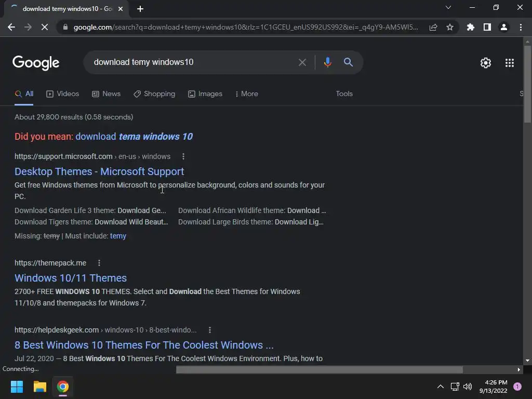Open 'Windows 10/11 Themes' result
Screen dimensions: 532x399
(71, 278)
